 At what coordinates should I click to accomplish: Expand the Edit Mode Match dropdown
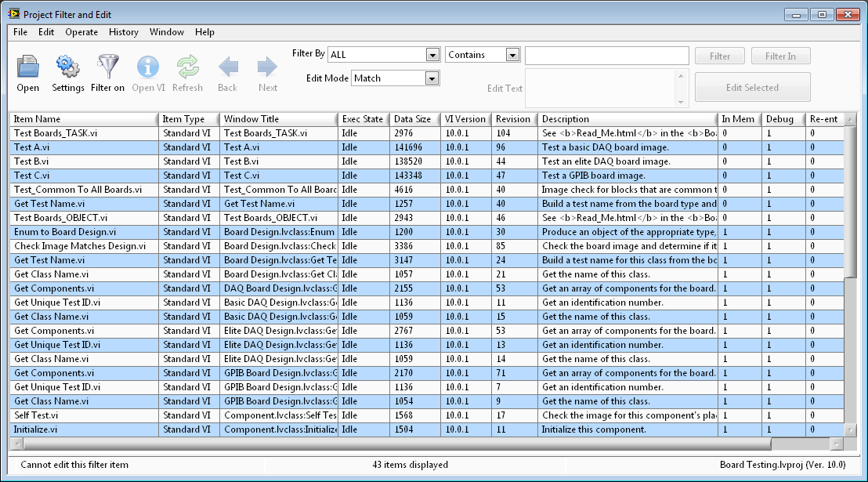(x=431, y=78)
